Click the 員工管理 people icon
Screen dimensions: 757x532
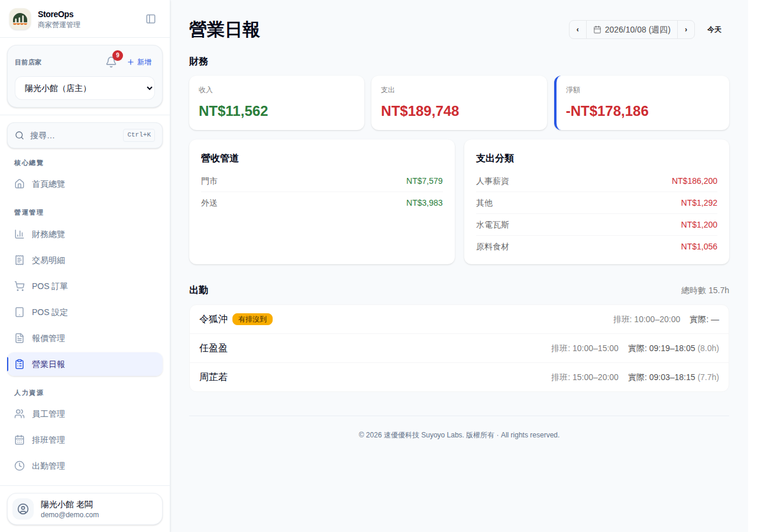point(20,414)
